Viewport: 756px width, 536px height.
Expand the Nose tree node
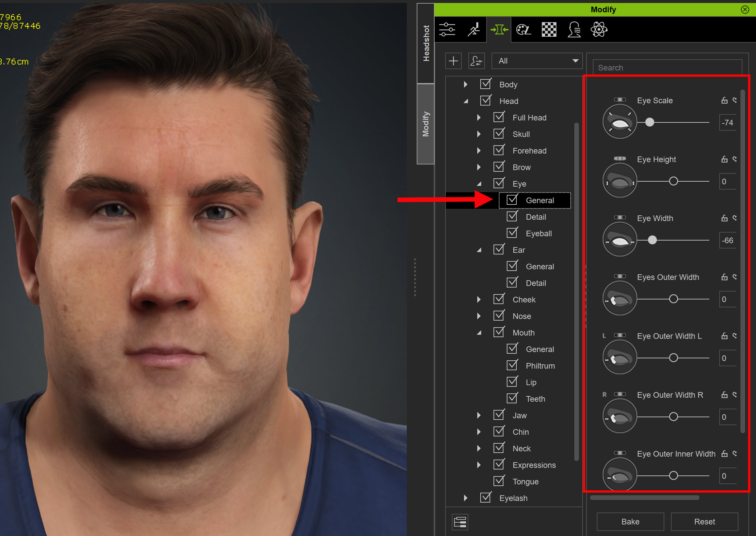pos(479,316)
